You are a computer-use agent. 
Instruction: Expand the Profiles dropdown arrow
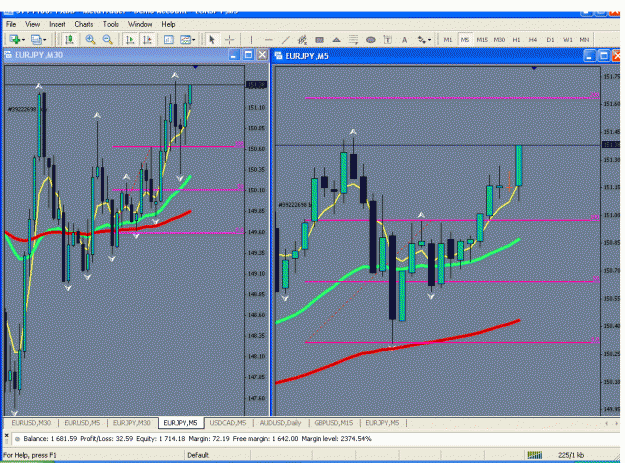(x=45, y=39)
